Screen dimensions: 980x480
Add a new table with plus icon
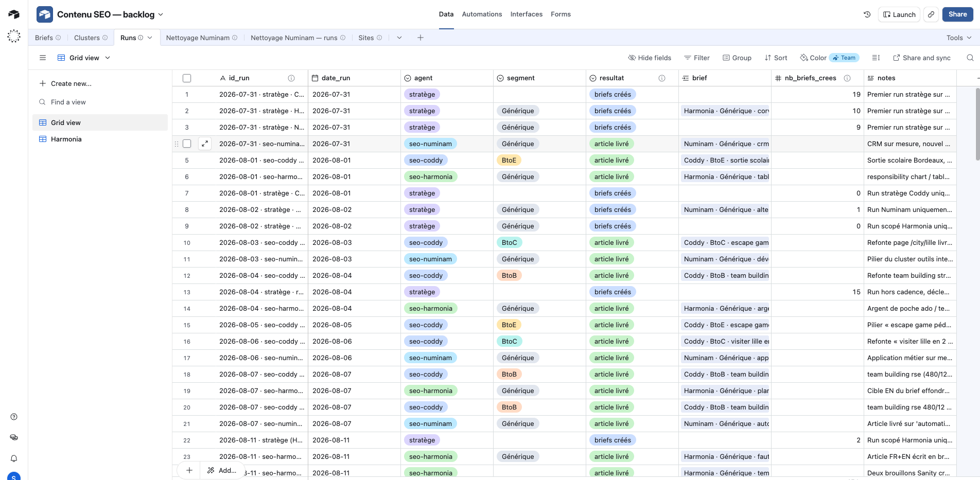coord(421,38)
